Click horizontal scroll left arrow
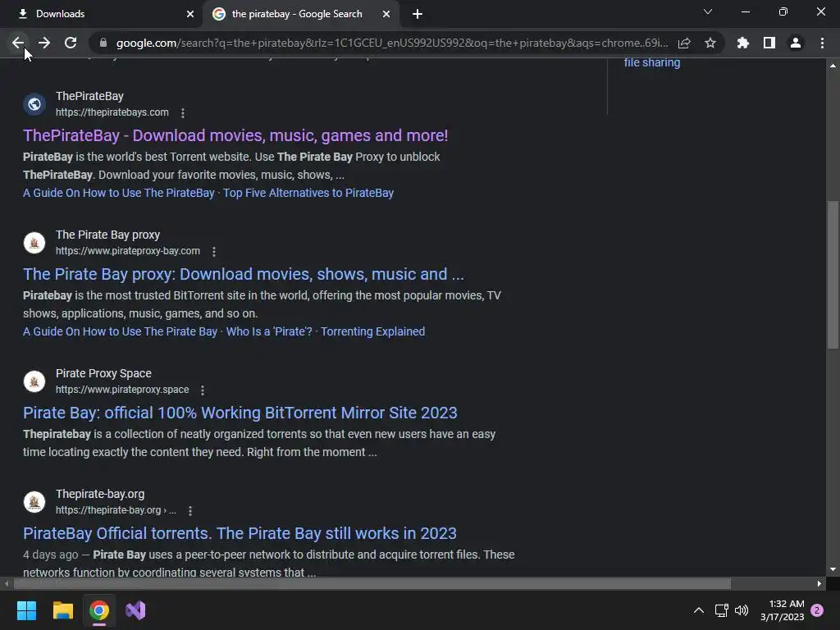The image size is (840, 630). pyautogui.click(x=7, y=583)
